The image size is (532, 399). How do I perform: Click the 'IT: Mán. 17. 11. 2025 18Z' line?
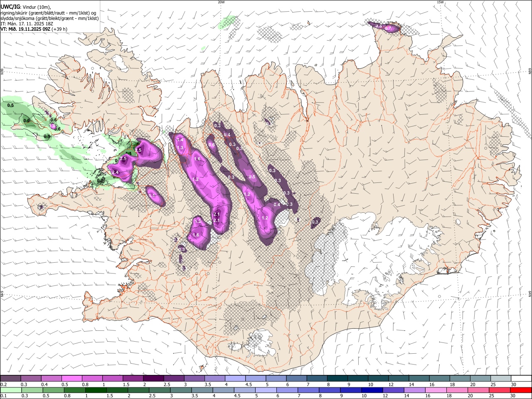27,24
